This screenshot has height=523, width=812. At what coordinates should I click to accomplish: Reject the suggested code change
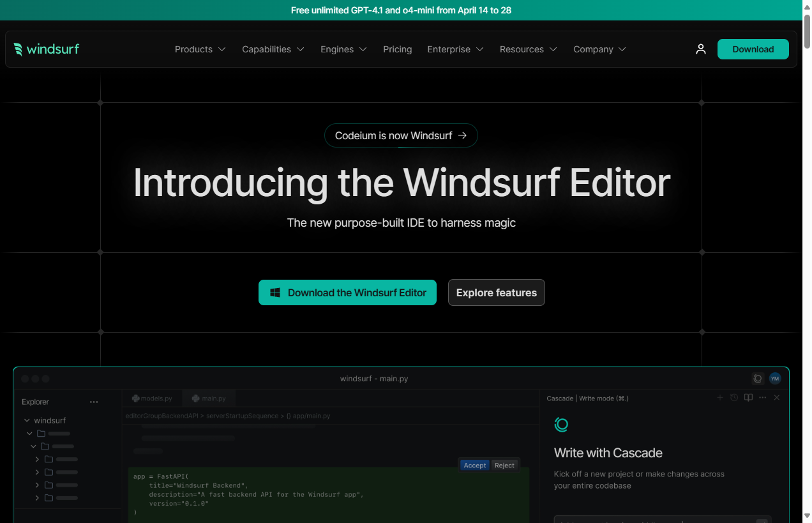504,465
